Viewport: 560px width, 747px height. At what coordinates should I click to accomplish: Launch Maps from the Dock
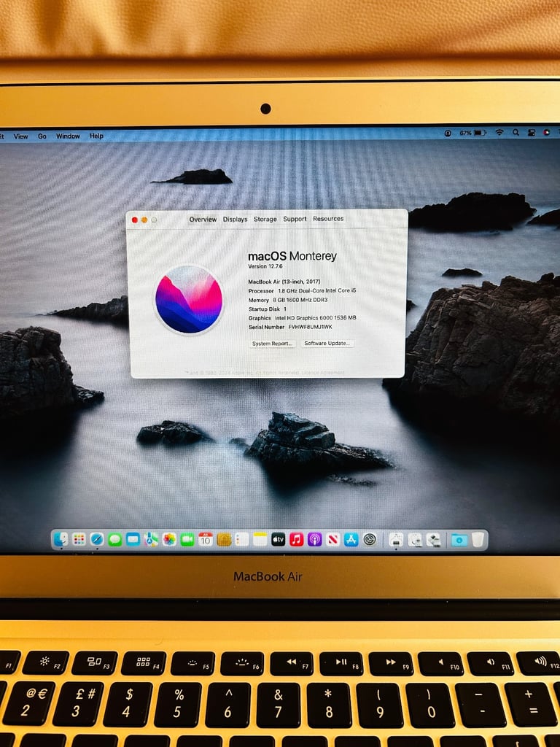(x=152, y=539)
